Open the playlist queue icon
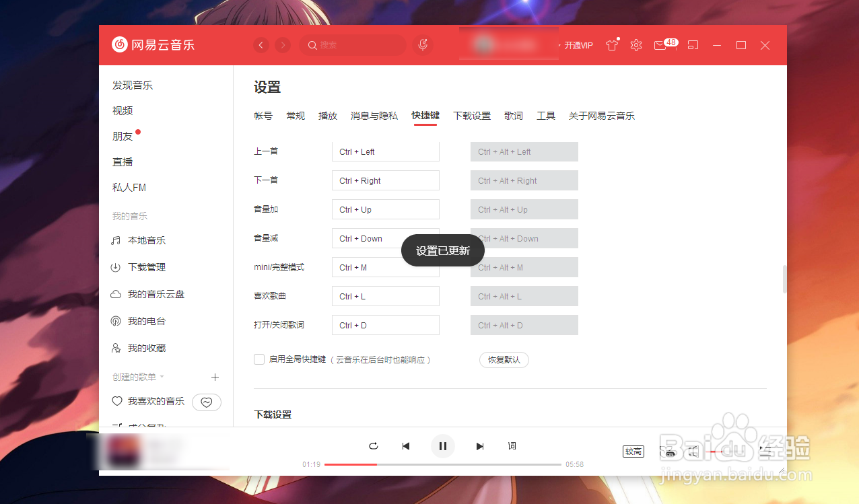The image size is (859, 504). pyautogui.click(x=765, y=452)
